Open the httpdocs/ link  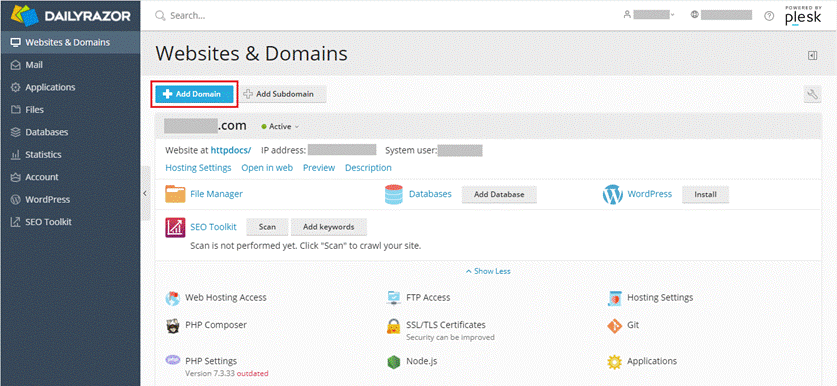(x=231, y=151)
